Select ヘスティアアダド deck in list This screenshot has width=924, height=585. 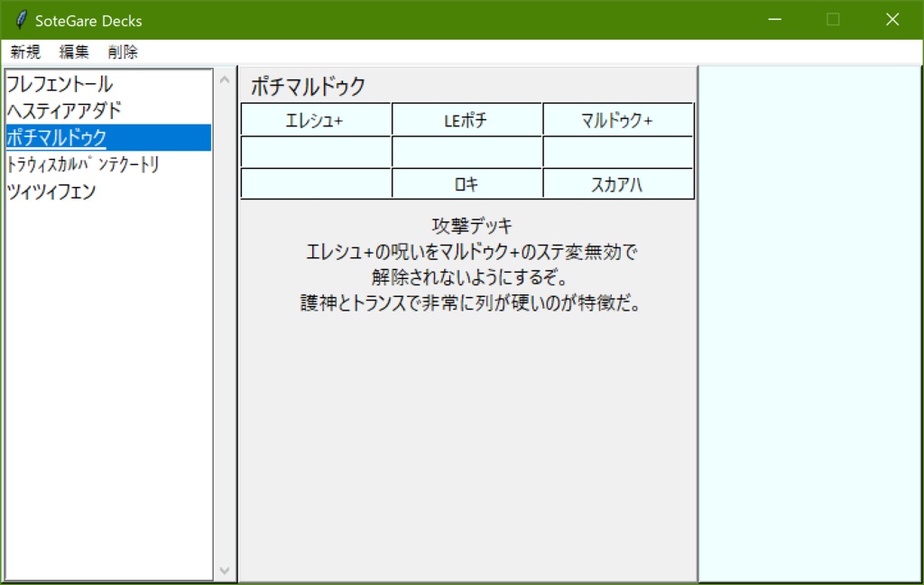(108, 110)
